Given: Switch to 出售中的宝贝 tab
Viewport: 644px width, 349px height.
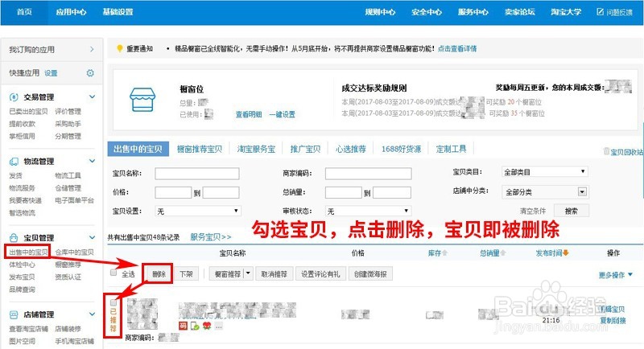Looking at the screenshot, I should pyautogui.click(x=138, y=149).
